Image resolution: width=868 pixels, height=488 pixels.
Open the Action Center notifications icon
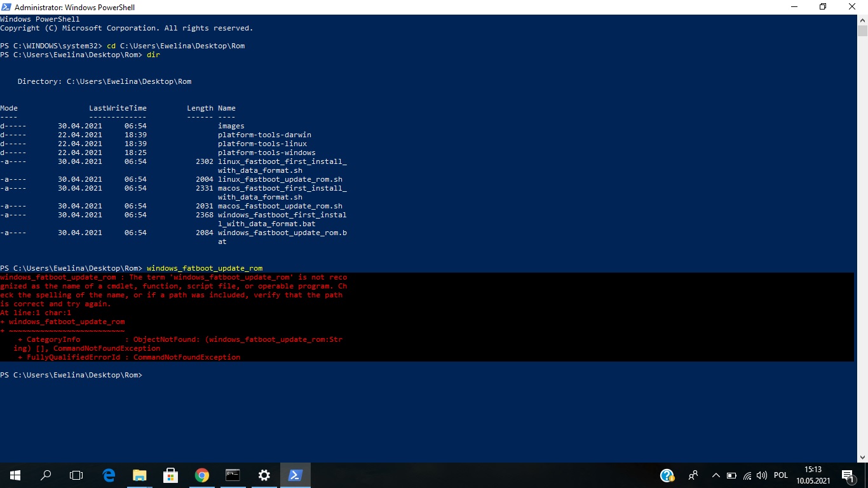(847, 475)
